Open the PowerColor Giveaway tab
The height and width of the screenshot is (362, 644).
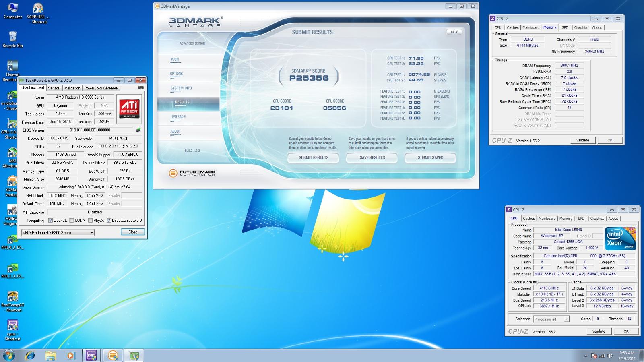tap(101, 88)
